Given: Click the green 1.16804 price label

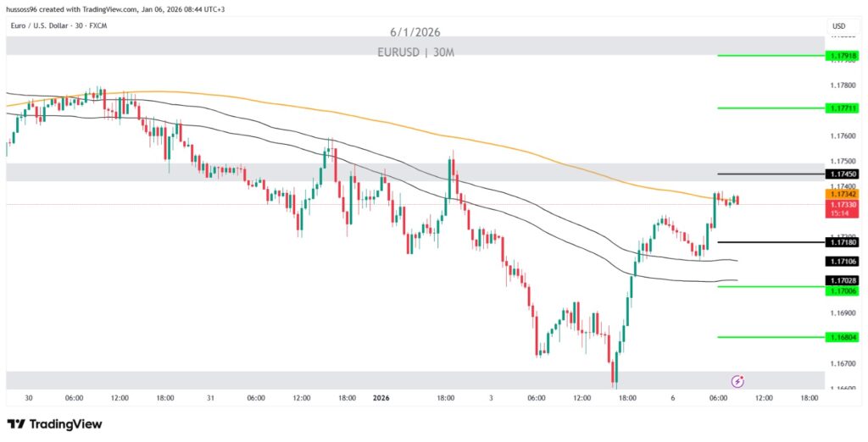Looking at the screenshot, I should (843, 337).
